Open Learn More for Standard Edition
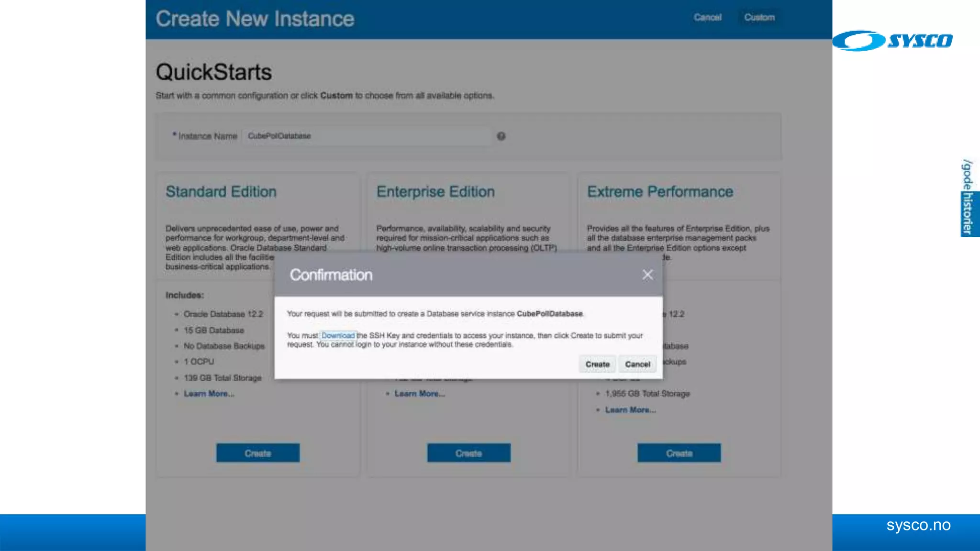 [x=209, y=394]
